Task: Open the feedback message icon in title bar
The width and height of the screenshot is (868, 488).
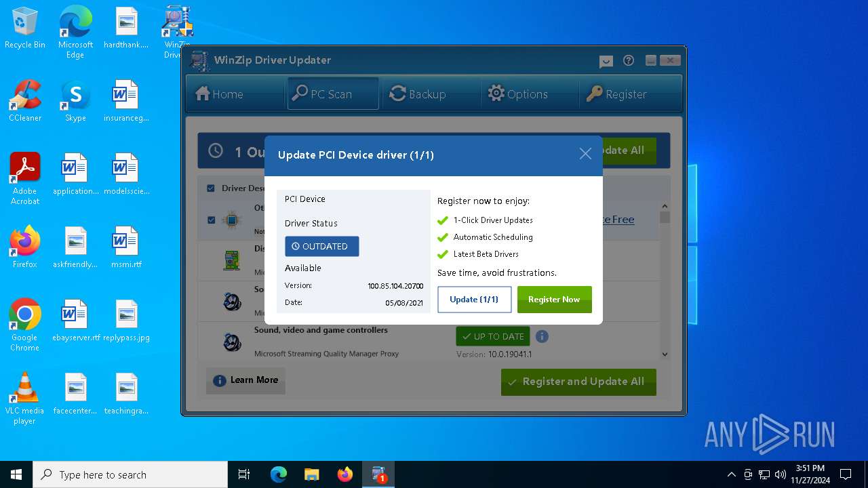Action: point(606,61)
